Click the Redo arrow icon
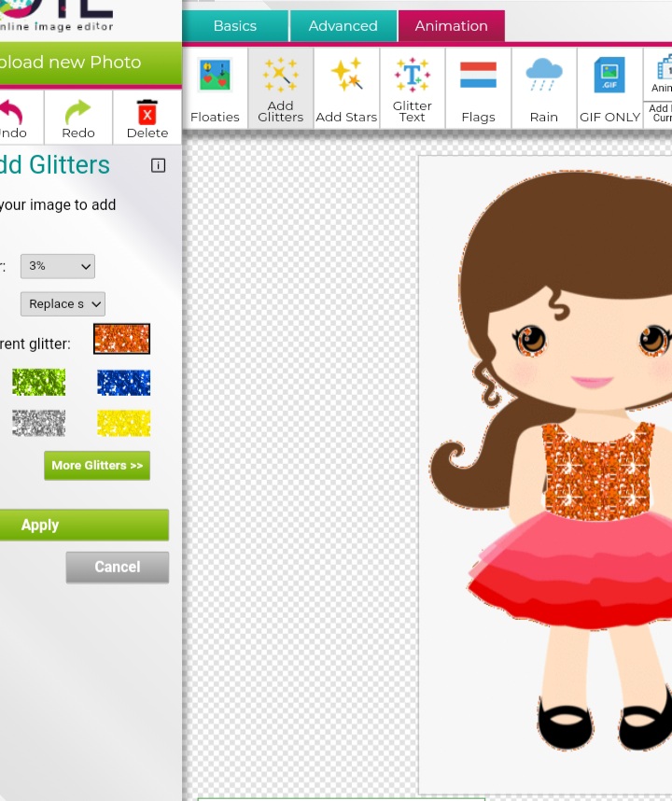672x801 pixels. (x=78, y=113)
